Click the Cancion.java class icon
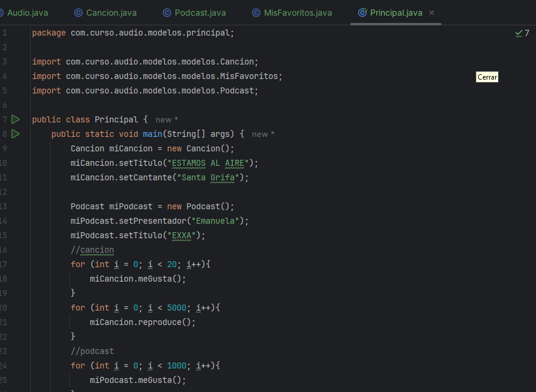This screenshot has height=392, width=536. pyautogui.click(x=78, y=13)
